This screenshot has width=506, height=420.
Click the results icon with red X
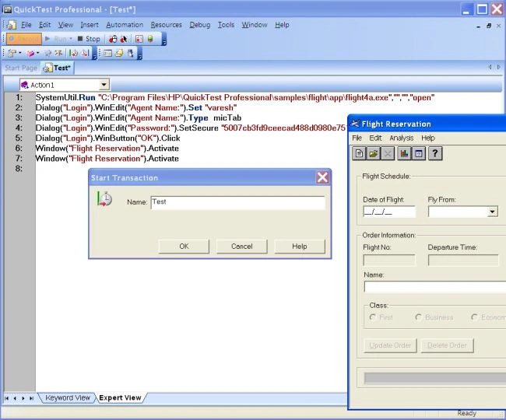click(139, 39)
